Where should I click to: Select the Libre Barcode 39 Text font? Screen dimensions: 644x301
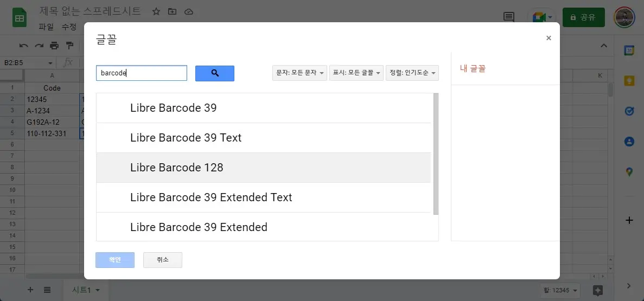264,138
